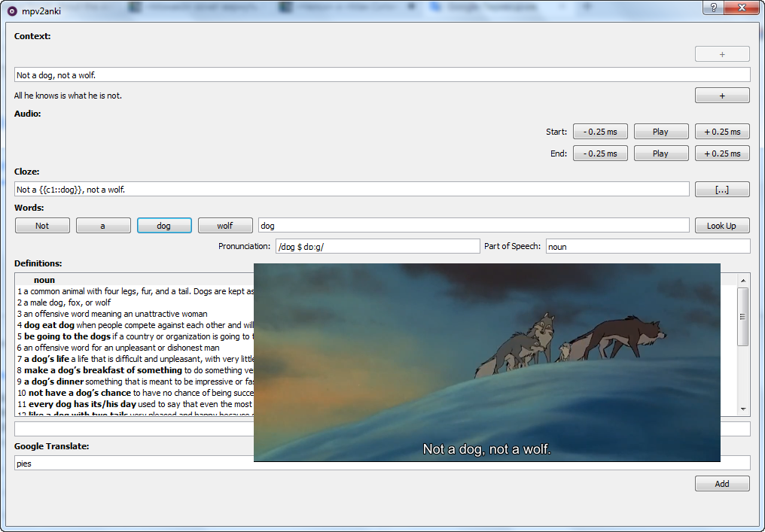Add next subtitle line to context
The width and height of the screenshot is (765, 532).
(x=721, y=96)
